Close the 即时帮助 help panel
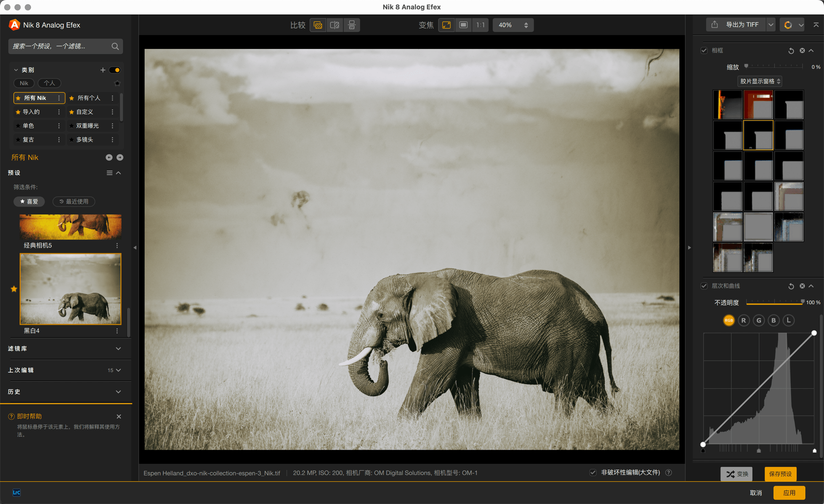 pos(119,417)
